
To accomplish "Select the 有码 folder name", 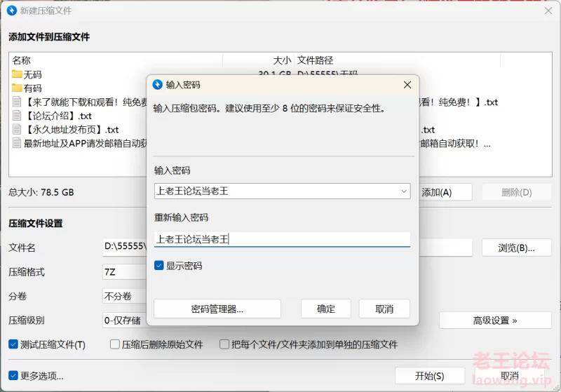I will pyautogui.click(x=32, y=88).
